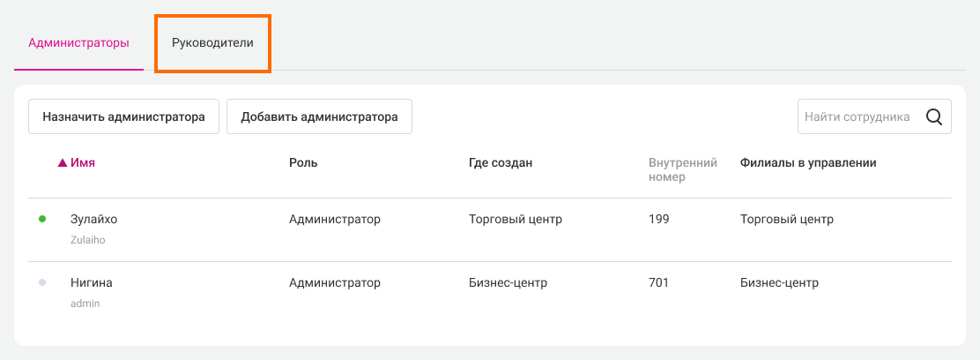The image size is (980, 360).
Task: Click the Внутренний номер column header
Action: pos(682,169)
